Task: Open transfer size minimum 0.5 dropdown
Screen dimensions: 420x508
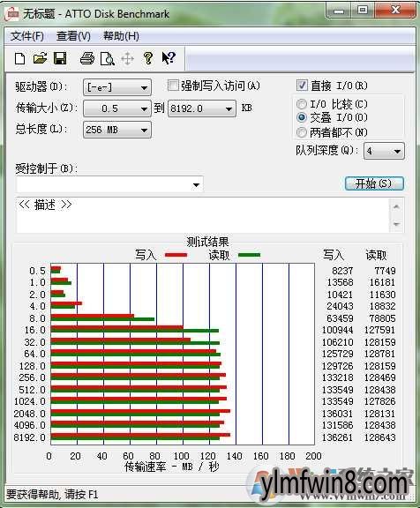Action: point(117,108)
